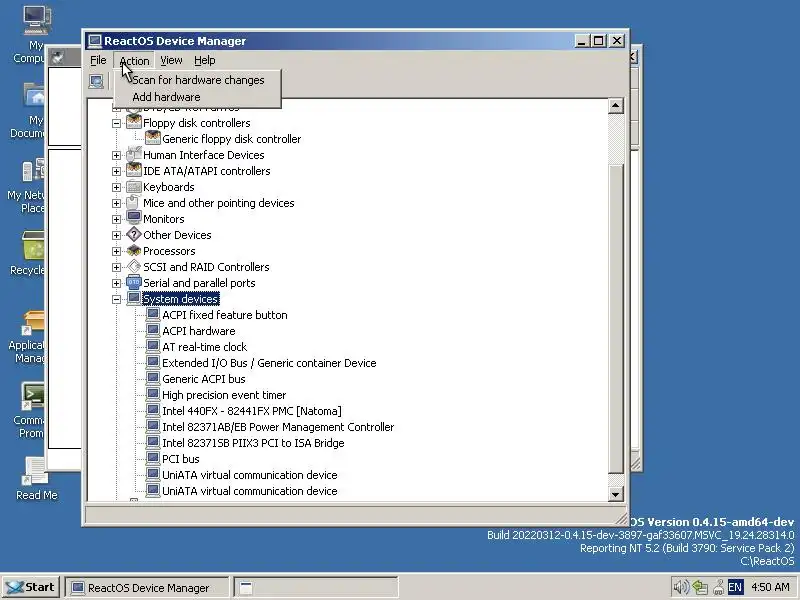
Task: Click the Floppy disk controllers category icon
Action: [134, 122]
